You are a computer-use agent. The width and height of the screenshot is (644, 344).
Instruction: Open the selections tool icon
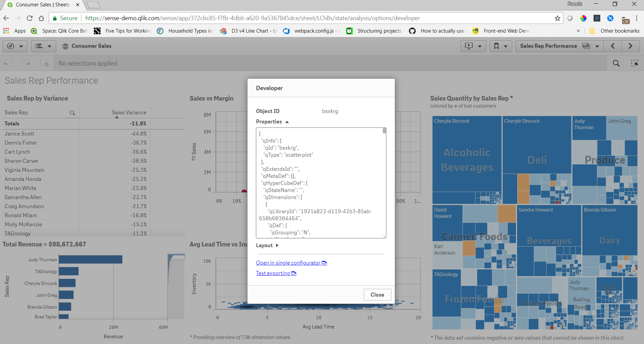click(635, 63)
